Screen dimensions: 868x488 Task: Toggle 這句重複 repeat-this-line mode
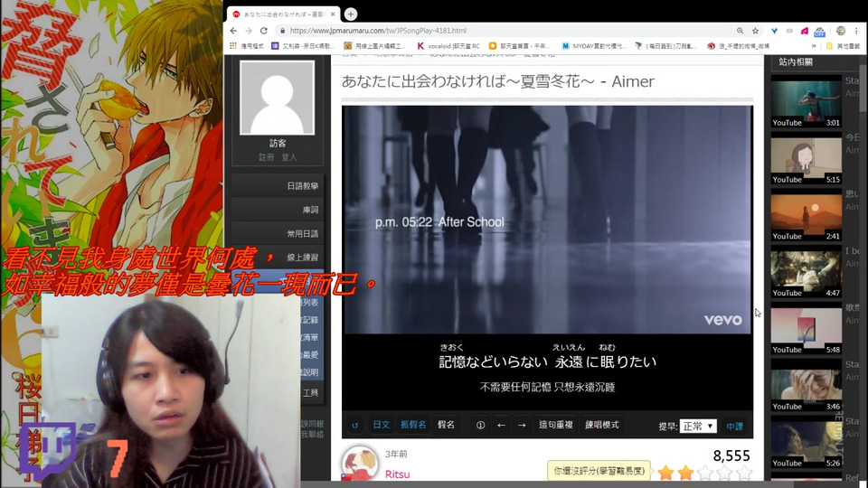coord(556,425)
